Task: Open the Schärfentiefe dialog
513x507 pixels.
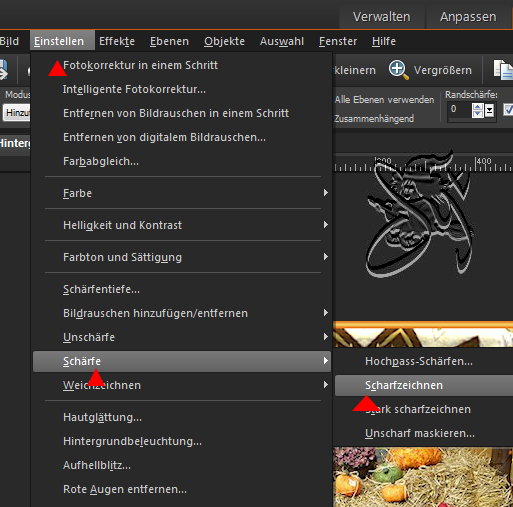Action: tap(182, 289)
